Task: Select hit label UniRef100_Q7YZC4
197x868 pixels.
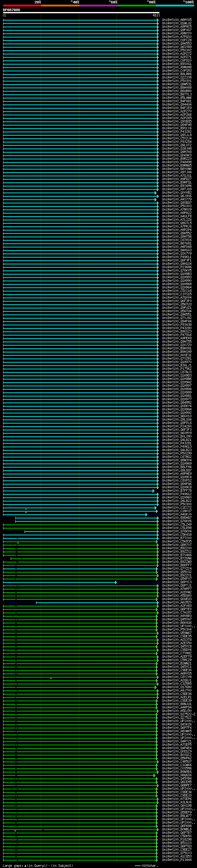Action: click(x=177, y=568)
